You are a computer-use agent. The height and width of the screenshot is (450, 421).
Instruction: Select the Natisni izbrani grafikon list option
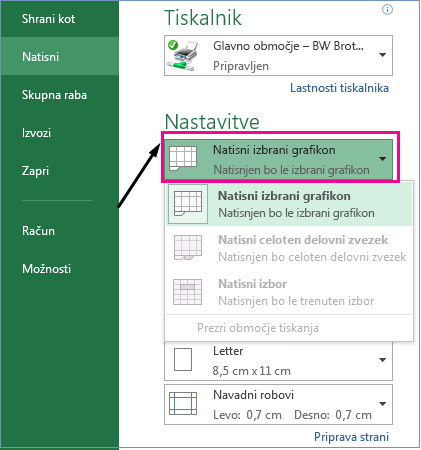289,204
